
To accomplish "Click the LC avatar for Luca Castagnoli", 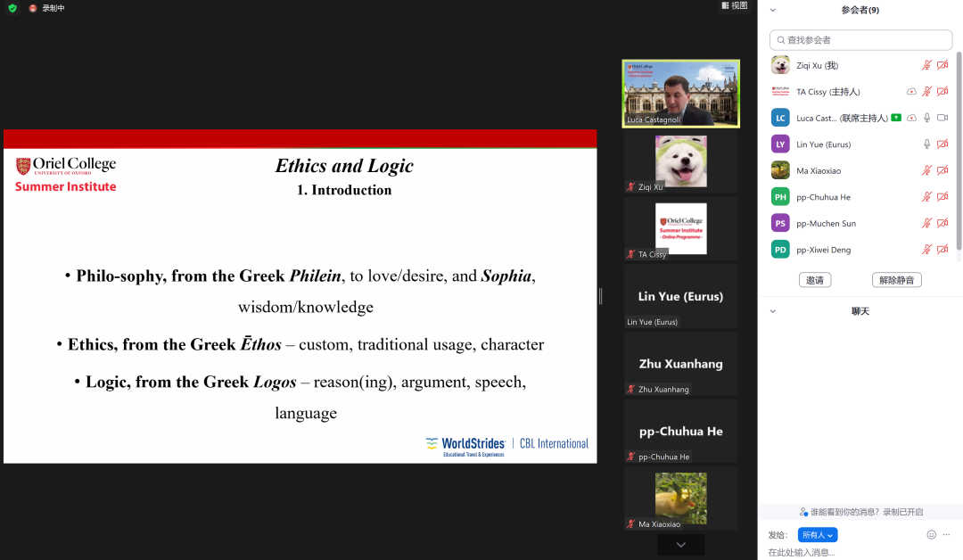I will tap(780, 118).
